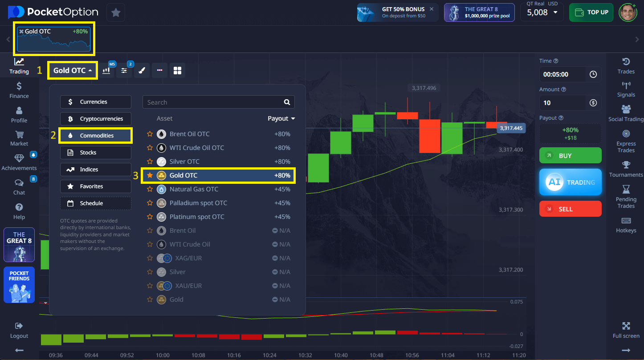Unfavorite Gold OTC via its star

(150, 175)
